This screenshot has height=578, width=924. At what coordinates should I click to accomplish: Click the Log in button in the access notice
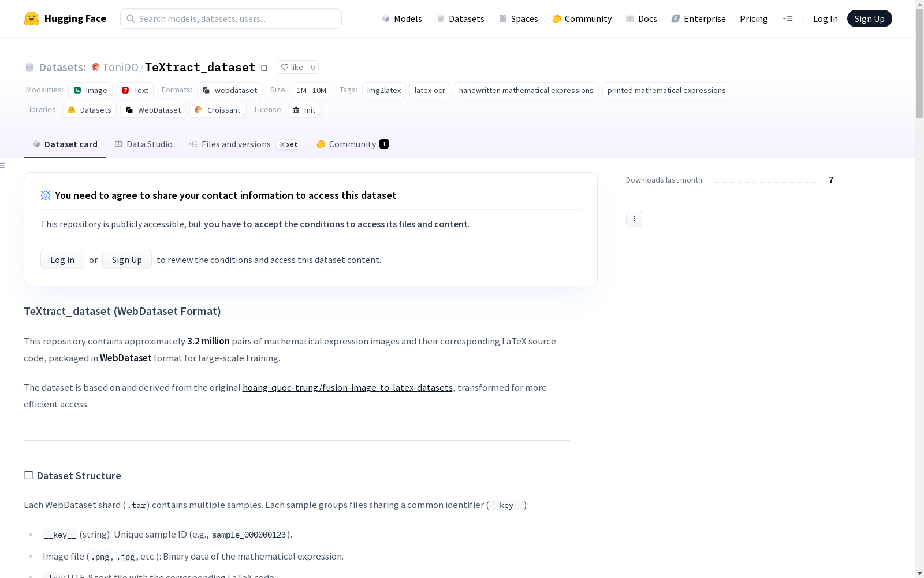point(62,260)
